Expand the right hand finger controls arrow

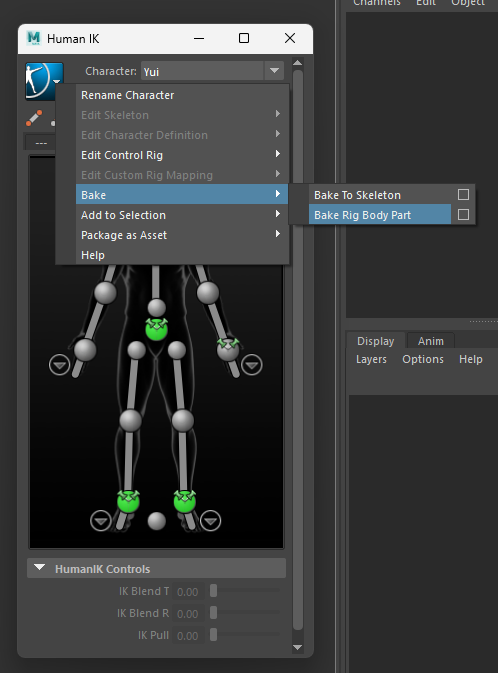click(x=59, y=365)
